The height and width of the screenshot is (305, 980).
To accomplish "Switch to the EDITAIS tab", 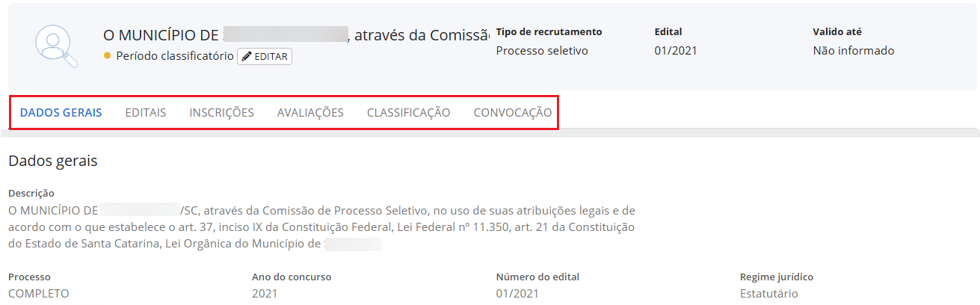I will pyautogui.click(x=146, y=113).
